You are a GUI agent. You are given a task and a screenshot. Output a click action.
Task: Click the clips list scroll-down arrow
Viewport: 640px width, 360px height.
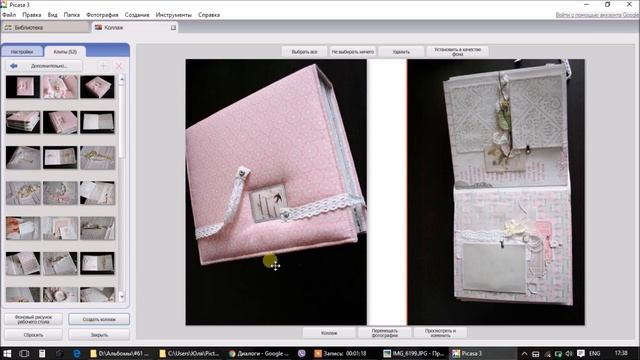[x=122, y=298]
